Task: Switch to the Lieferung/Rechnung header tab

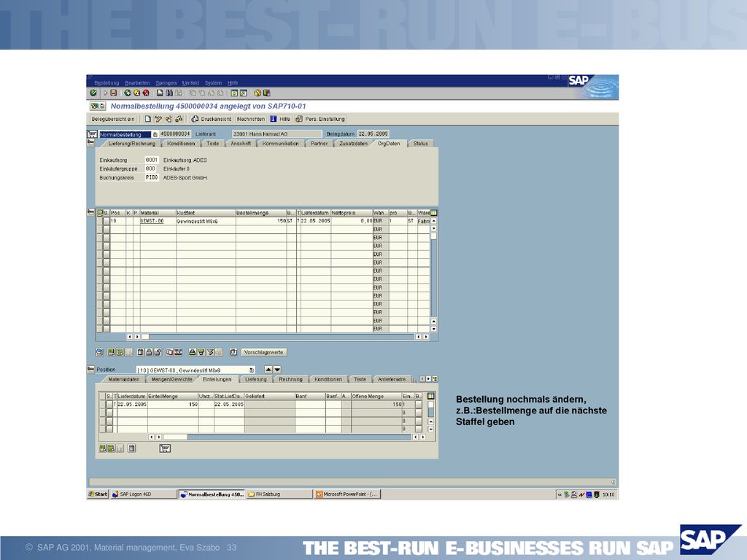Action: coord(131,144)
